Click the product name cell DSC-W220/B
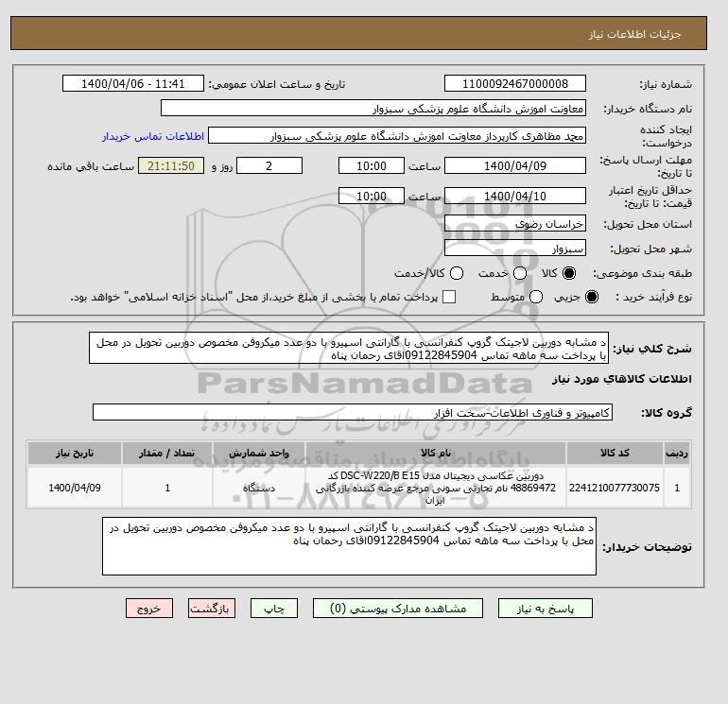Screen dimensions: 728x704 tap(436, 488)
